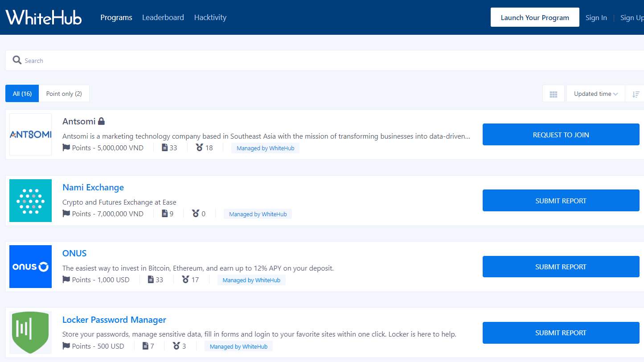Click Nami Exchange points flag icon
The width and height of the screenshot is (644, 362).
[66, 214]
